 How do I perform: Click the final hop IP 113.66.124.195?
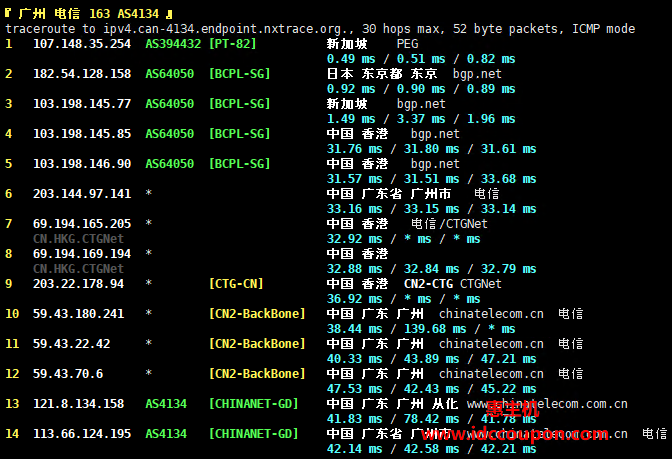point(82,434)
